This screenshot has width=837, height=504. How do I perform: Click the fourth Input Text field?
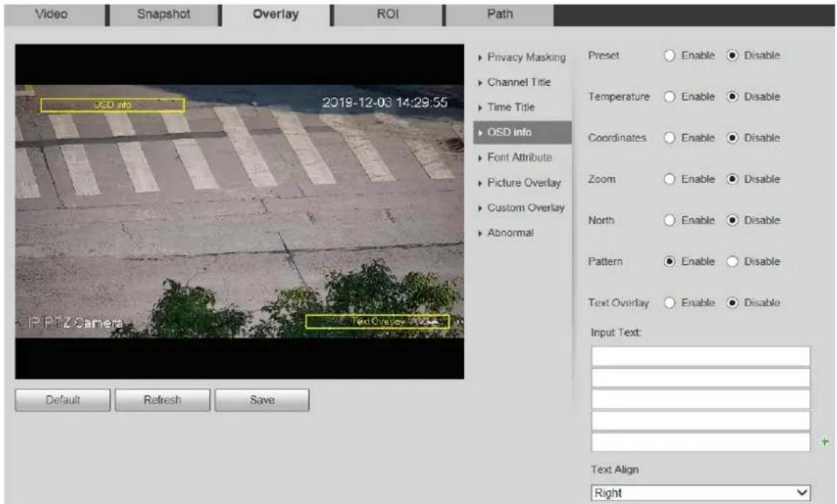[700, 420]
